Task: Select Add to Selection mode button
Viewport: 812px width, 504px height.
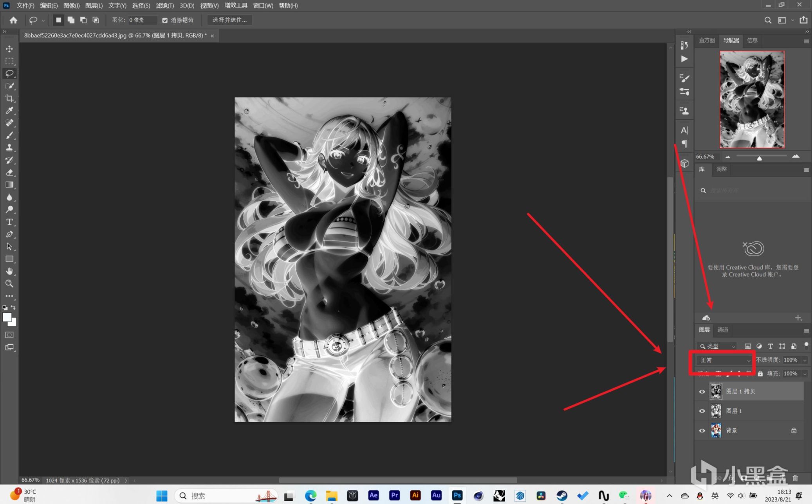Action: pyautogui.click(x=71, y=20)
